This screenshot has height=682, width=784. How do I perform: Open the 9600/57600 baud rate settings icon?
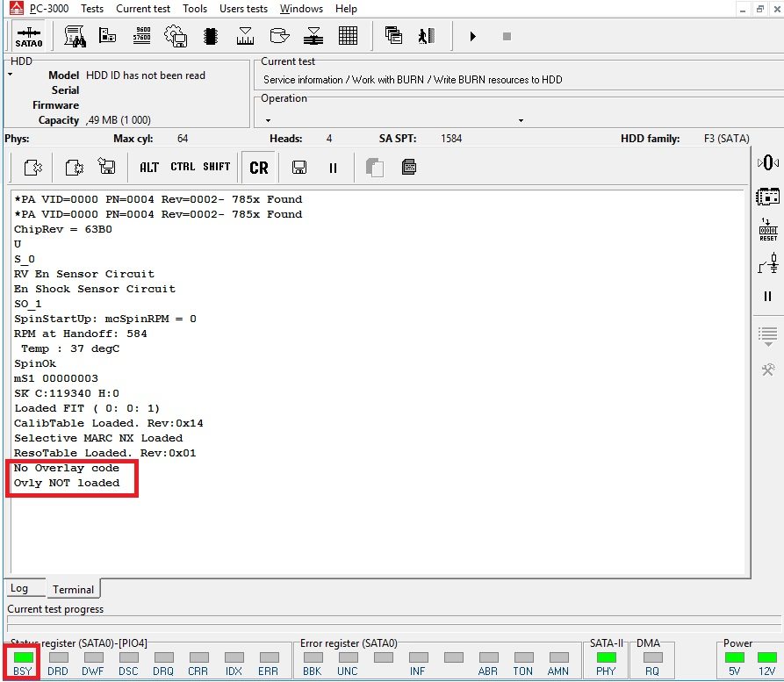click(142, 35)
